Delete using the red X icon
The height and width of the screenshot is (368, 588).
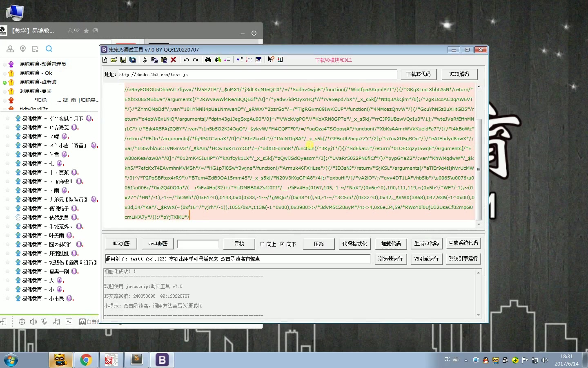coord(174,60)
